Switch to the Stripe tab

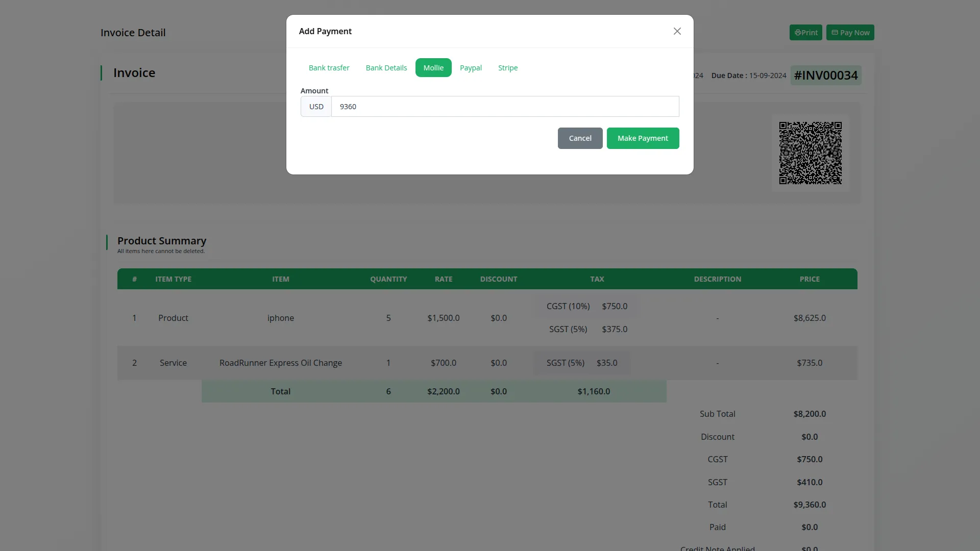click(x=507, y=68)
